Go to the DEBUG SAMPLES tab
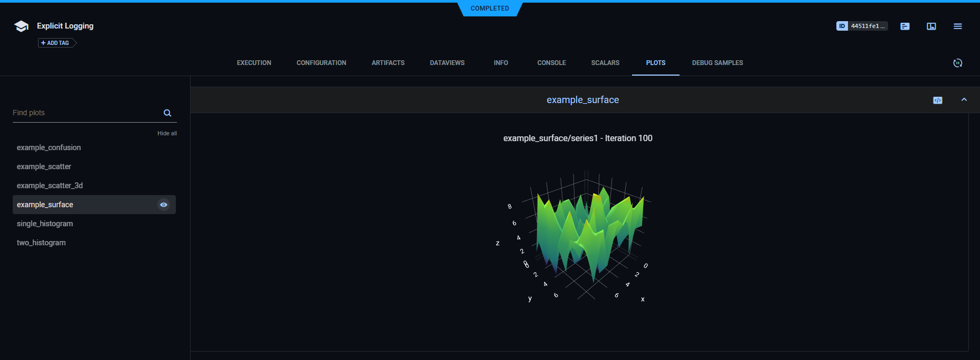Screen dimensions: 980x360 [717, 63]
